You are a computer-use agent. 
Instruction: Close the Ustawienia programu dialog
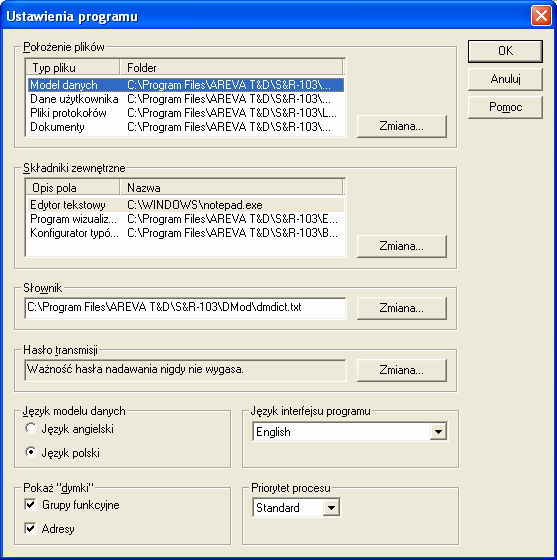coord(541,16)
